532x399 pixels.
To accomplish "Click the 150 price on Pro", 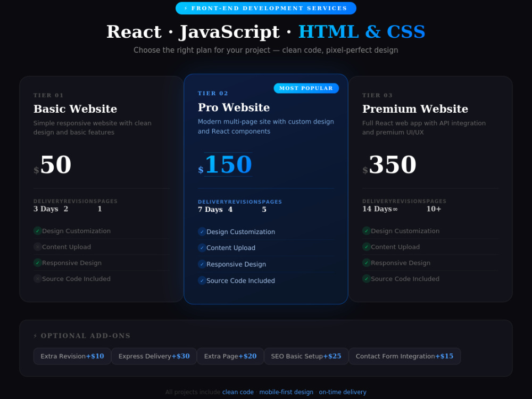I will (x=228, y=164).
